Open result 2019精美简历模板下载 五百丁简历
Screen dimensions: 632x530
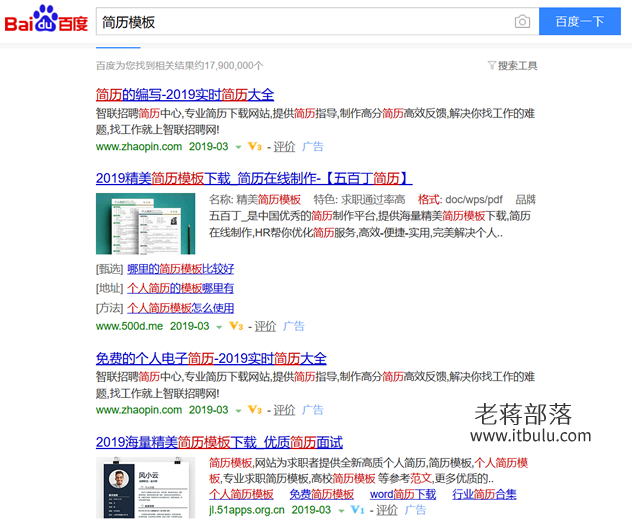tap(254, 178)
